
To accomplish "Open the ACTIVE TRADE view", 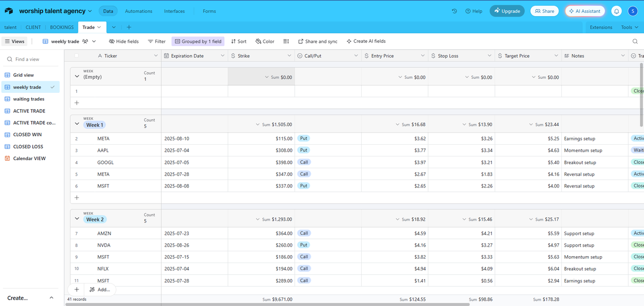I will (x=30, y=111).
